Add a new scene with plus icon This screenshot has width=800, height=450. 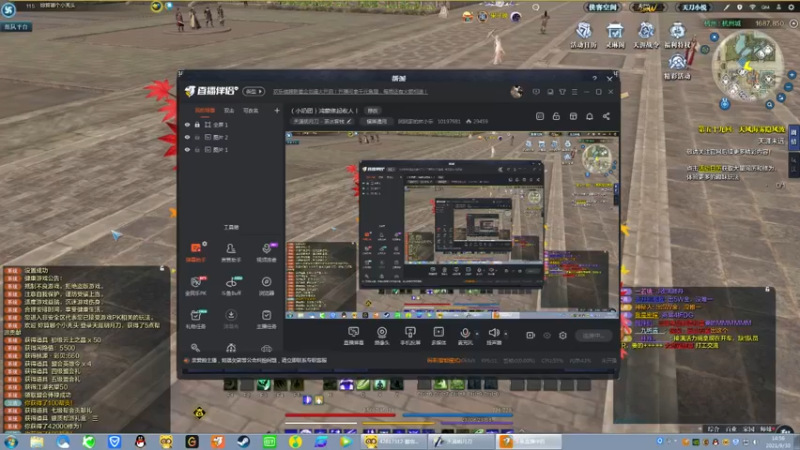click(x=277, y=110)
